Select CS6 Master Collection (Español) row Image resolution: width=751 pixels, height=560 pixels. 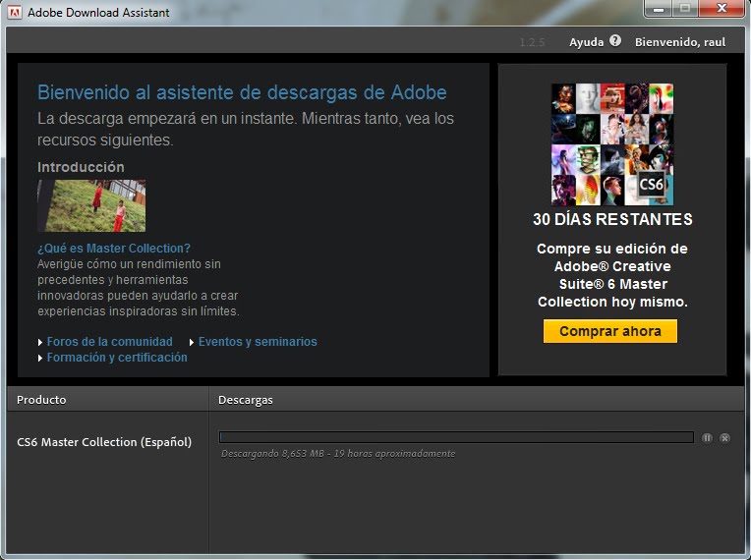tap(104, 442)
